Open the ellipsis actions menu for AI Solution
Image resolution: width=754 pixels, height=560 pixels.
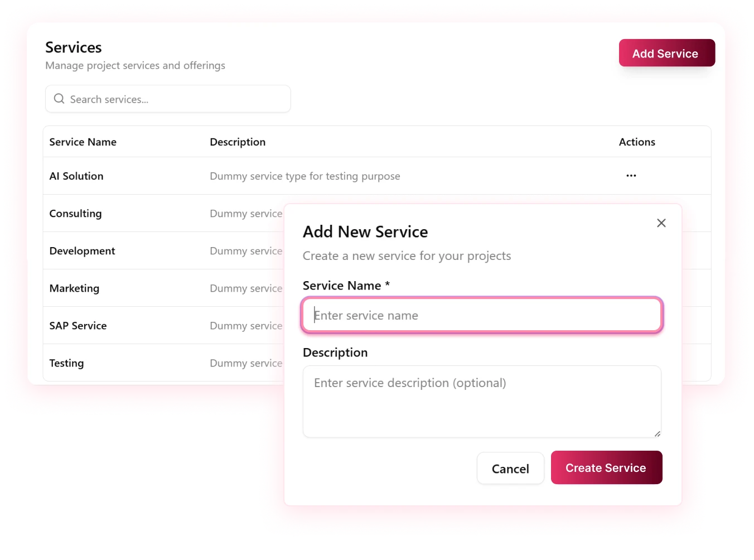coord(631,176)
